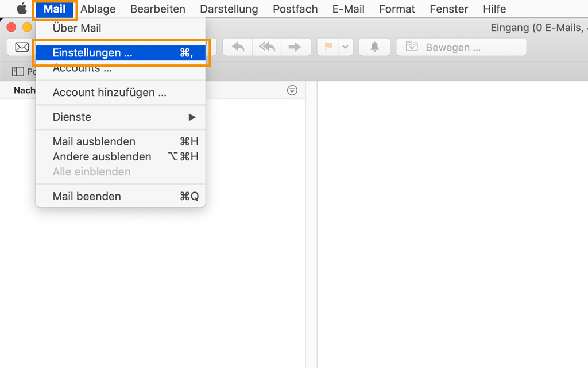
Task: Click the notification bell icon
Action: [x=374, y=47]
